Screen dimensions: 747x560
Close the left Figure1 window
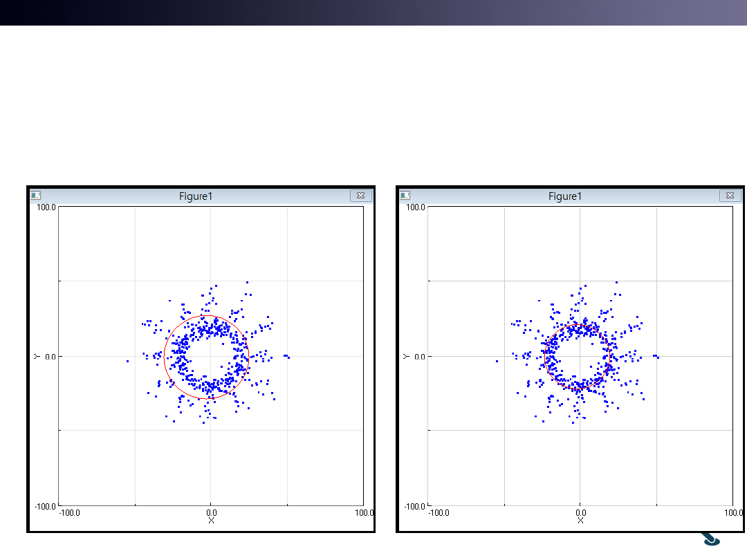360,196
